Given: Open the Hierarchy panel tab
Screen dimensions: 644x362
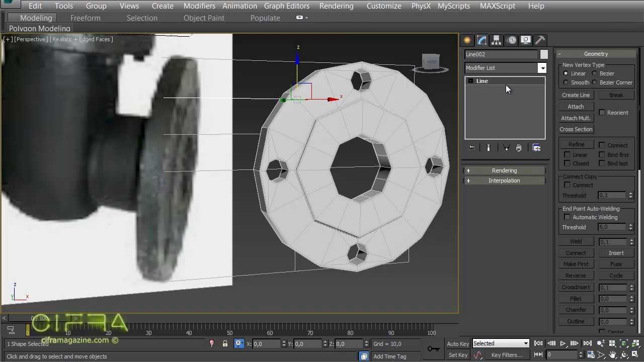Looking at the screenshot, I should [497, 40].
